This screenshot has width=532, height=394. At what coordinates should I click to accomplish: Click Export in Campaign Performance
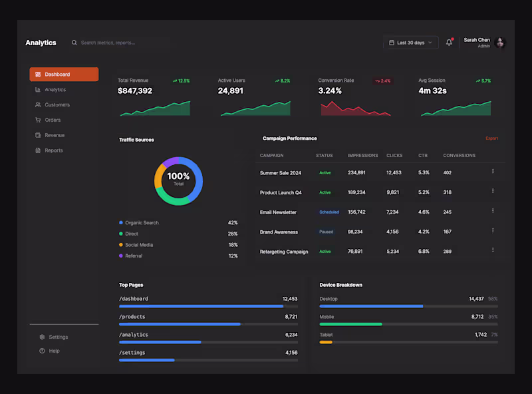pyautogui.click(x=491, y=138)
